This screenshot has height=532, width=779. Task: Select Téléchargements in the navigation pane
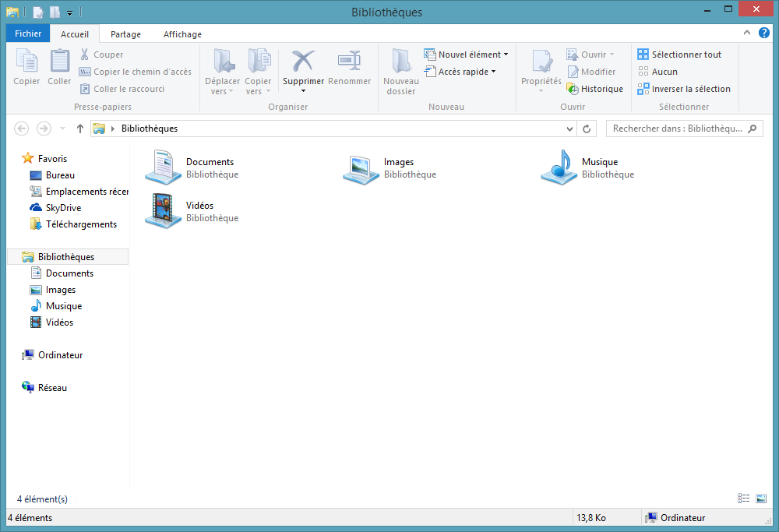pos(81,224)
